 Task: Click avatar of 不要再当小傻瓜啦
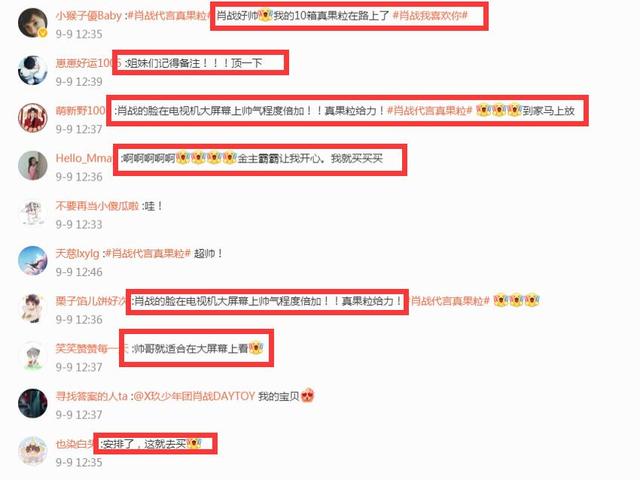click(33, 213)
